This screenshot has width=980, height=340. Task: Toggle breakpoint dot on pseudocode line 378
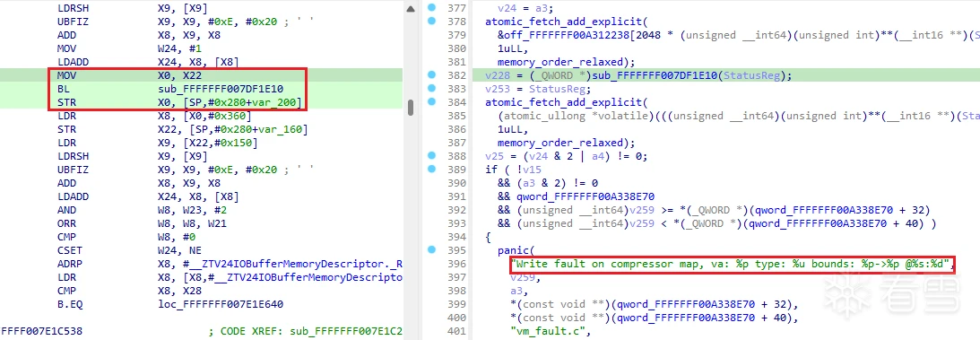tap(431, 22)
